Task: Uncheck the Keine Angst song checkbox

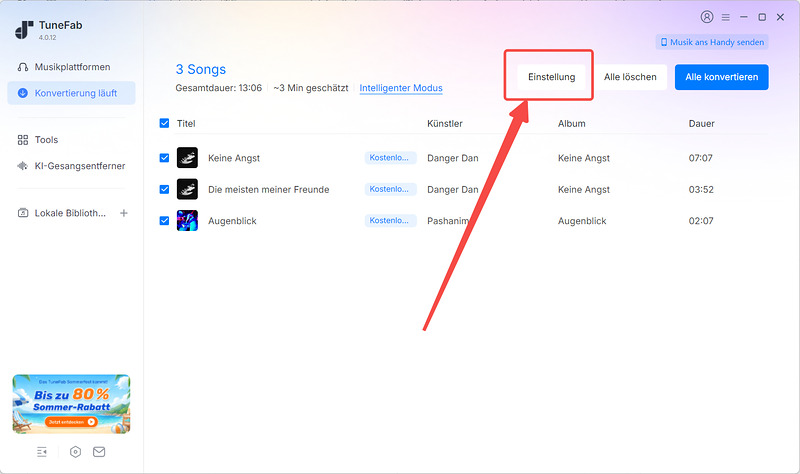Action: (x=164, y=158)
